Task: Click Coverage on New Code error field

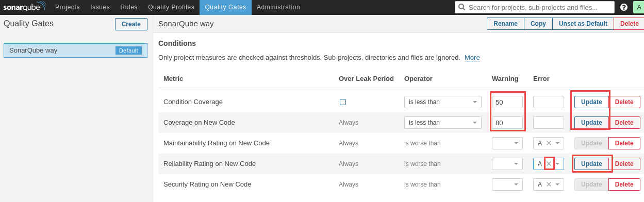Action: pyautogui.click(x=549, y=123)
